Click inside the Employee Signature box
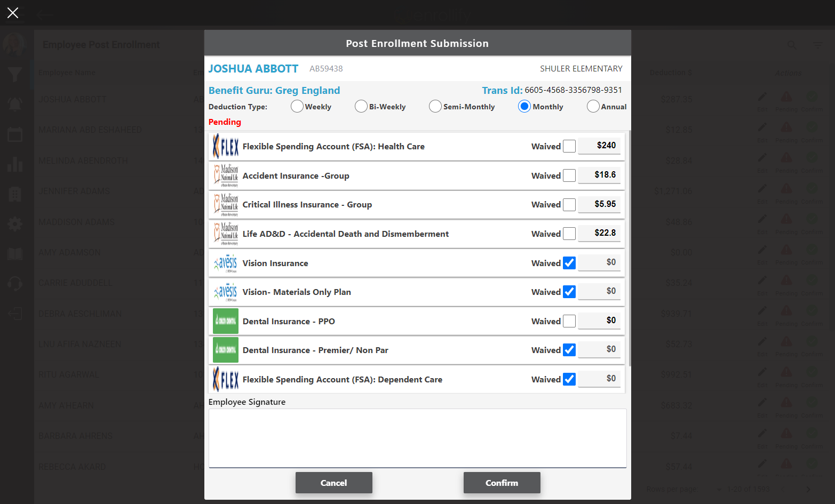 click(418, 438)
